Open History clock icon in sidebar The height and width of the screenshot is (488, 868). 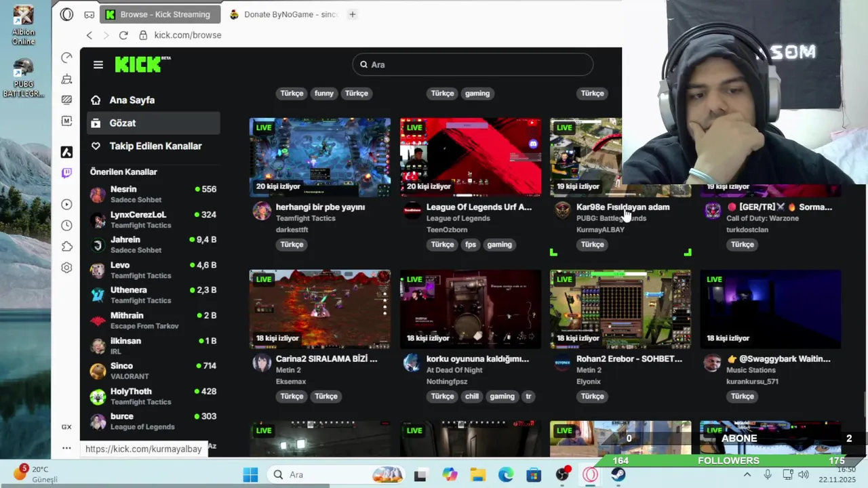pyautogui.click(x=66, y=225)
